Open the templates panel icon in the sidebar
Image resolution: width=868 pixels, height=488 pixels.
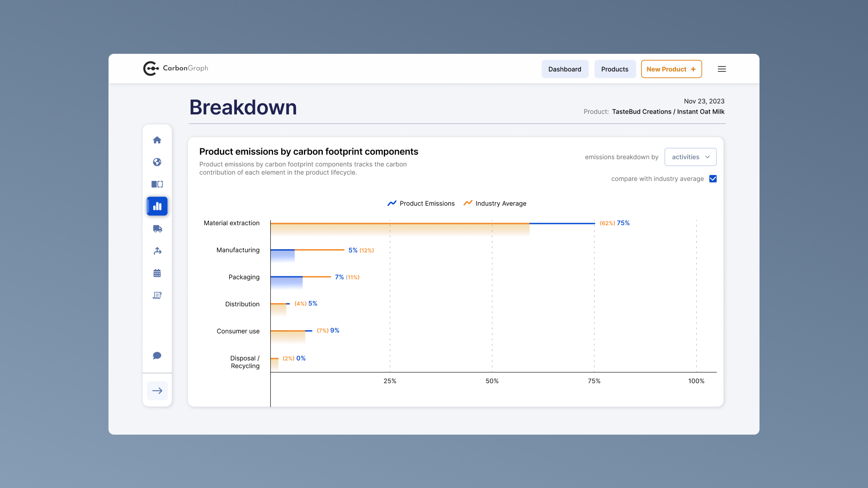[157, 184]
